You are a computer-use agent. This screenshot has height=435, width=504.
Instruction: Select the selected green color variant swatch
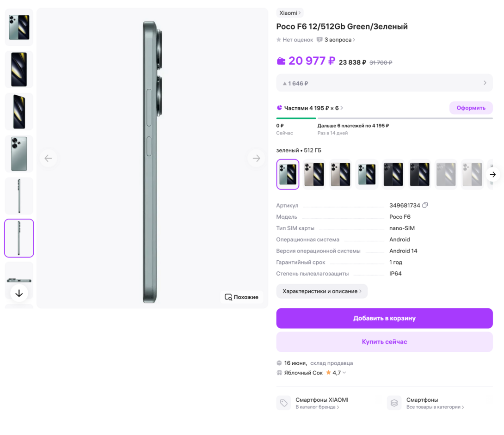coord(288,174)
